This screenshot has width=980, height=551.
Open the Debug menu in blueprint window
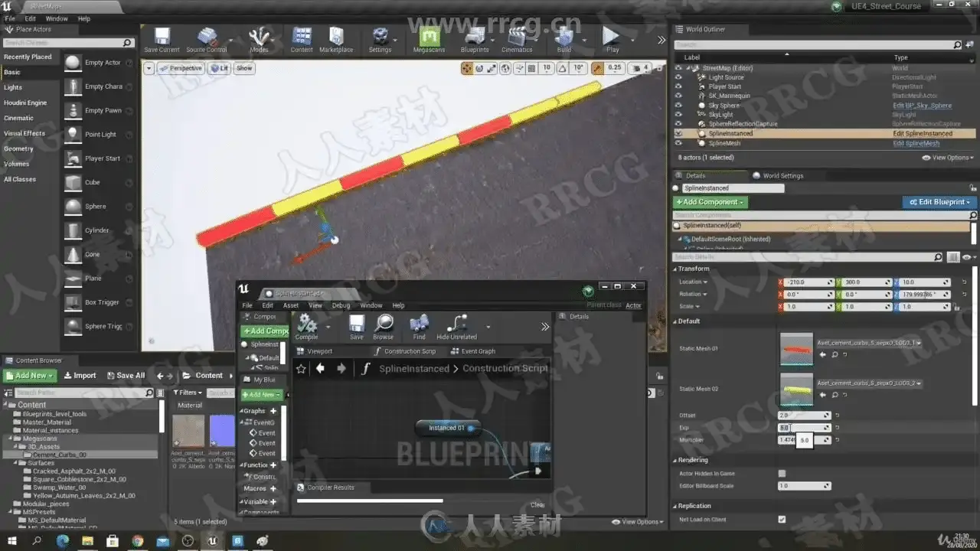[341, 305]
